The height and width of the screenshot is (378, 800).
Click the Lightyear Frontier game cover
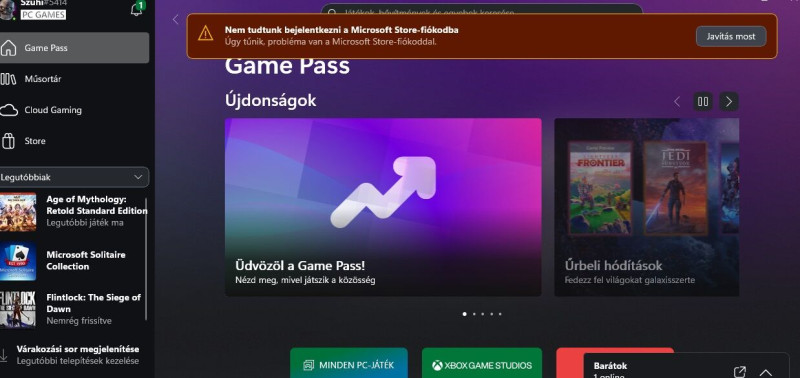[x=601, y=188]
